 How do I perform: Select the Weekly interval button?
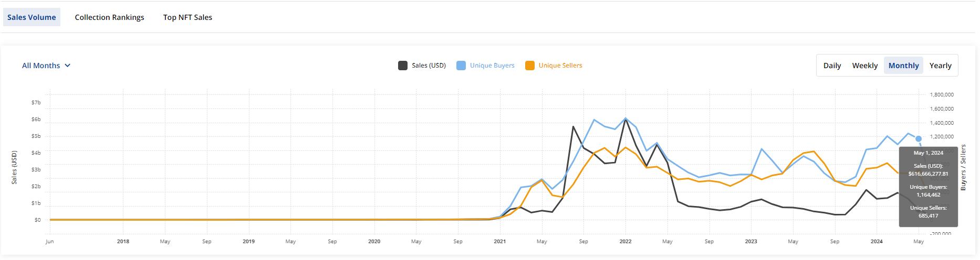pyautogui.click(x=864, y=66)
